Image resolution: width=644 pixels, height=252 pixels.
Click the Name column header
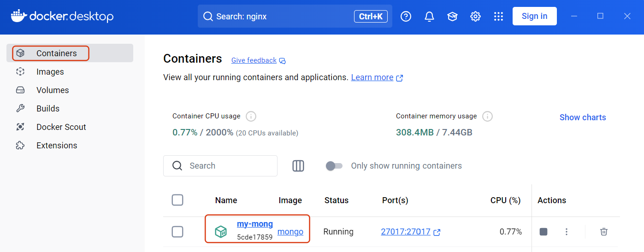click(226, 200)
